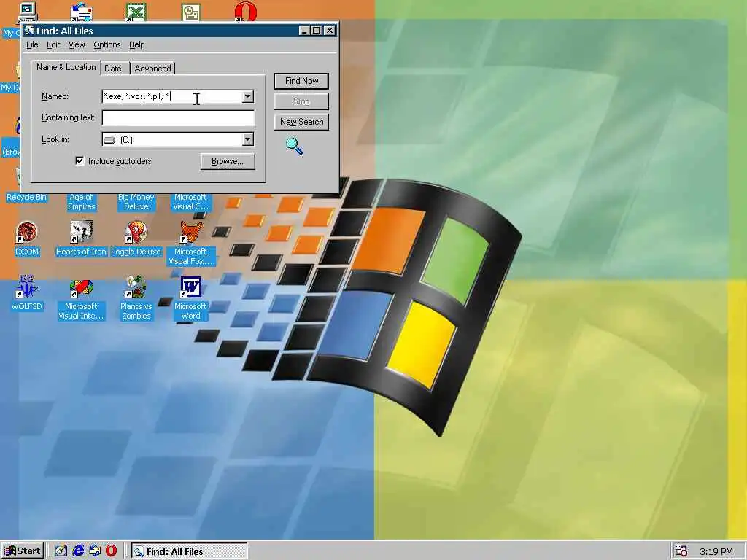Open the Options menu in Find window
The image size is (747, 560).
pyautogui.click(x=107, y=44)
